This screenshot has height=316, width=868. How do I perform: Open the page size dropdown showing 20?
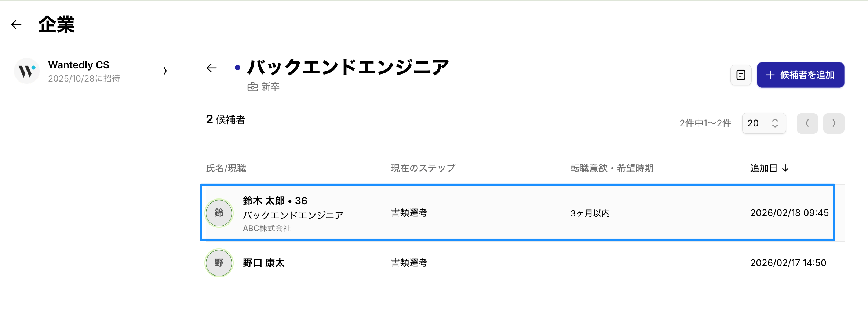pyautogui.click(x=764, y=123)
